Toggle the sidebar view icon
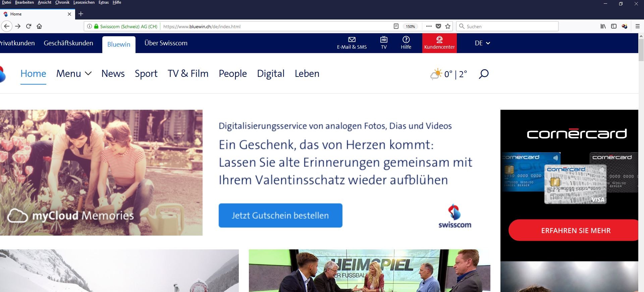 click(614, 26)
